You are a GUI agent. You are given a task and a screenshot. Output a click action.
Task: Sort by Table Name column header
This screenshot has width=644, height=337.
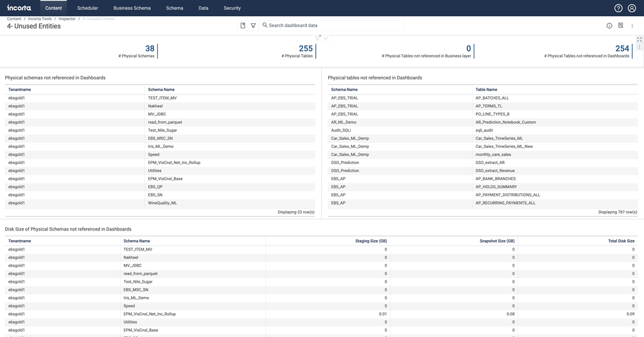487,90
